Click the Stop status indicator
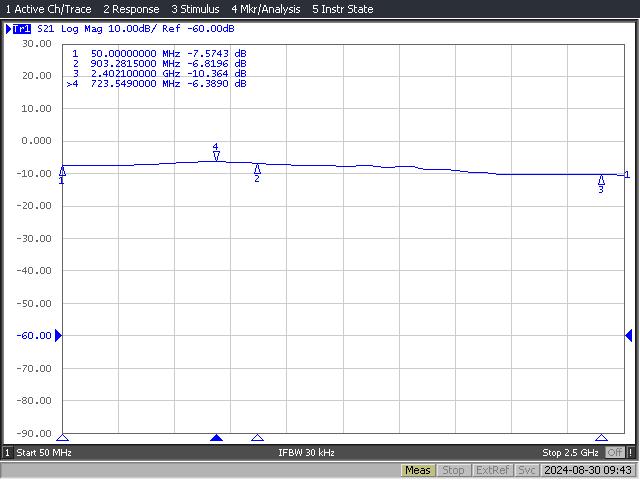The height and width of the screenshot is (480, 640). 453,471
